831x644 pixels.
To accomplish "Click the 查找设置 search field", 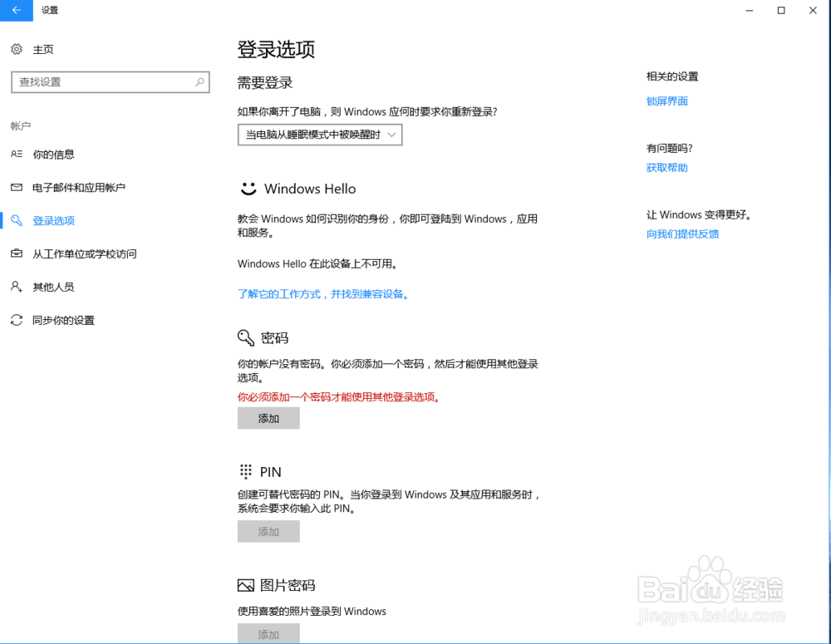I will pos(111,82).
